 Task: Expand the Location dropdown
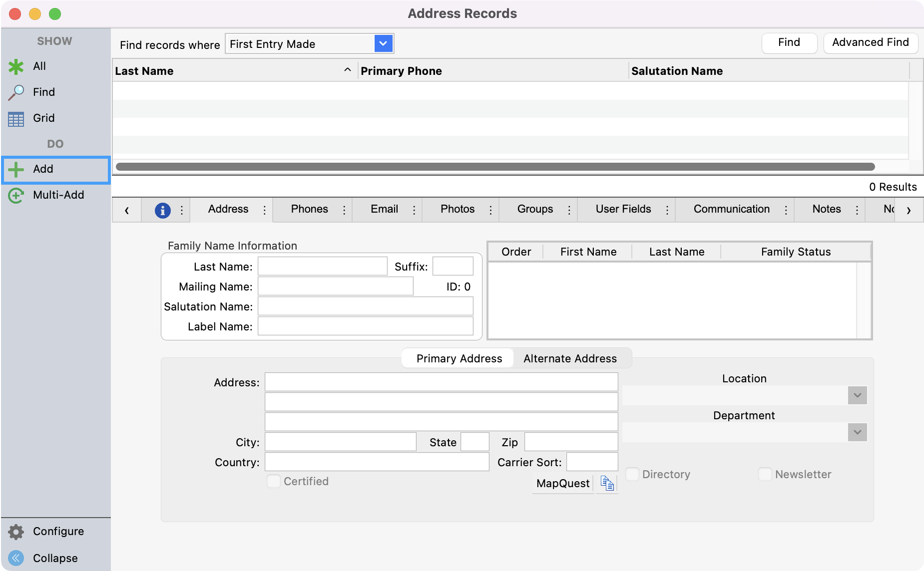(857, 395)
